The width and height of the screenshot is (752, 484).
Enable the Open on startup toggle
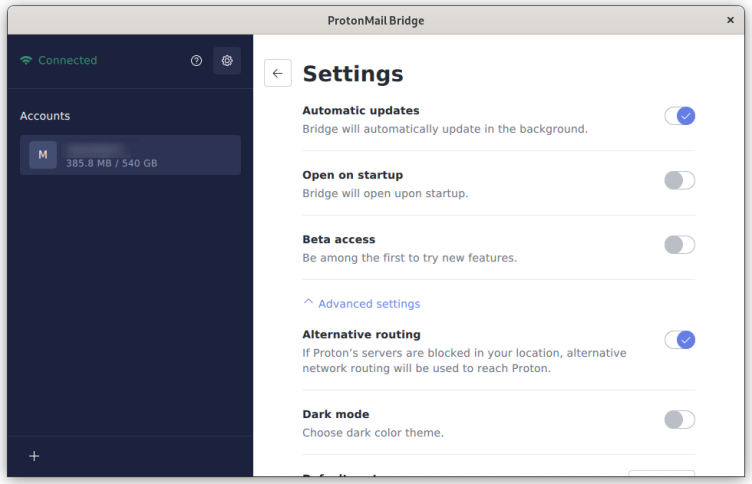click(x=679, y=180)
